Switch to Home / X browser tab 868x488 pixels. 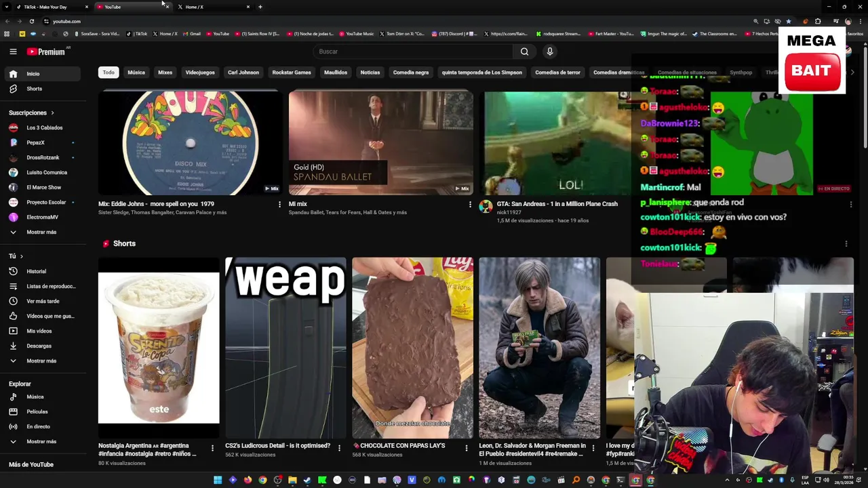pyautogui.click(x=214, y=7)
